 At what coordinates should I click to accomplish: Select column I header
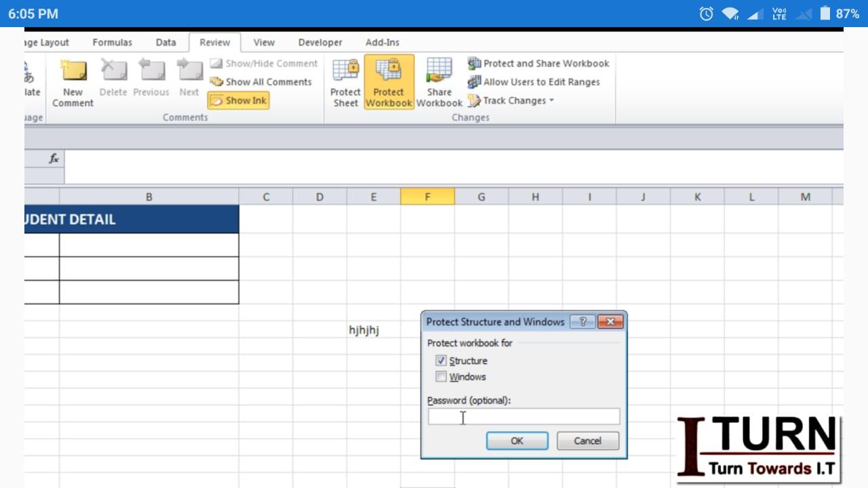[589, 197]
